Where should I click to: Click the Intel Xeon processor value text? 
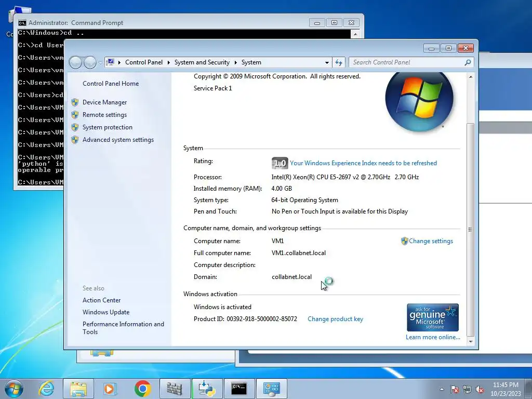345,177
